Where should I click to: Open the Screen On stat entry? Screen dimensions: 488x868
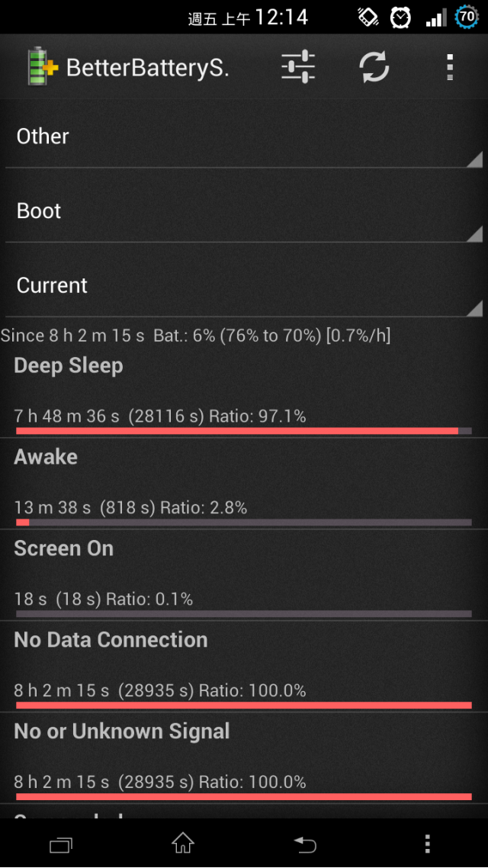point(244,574)
